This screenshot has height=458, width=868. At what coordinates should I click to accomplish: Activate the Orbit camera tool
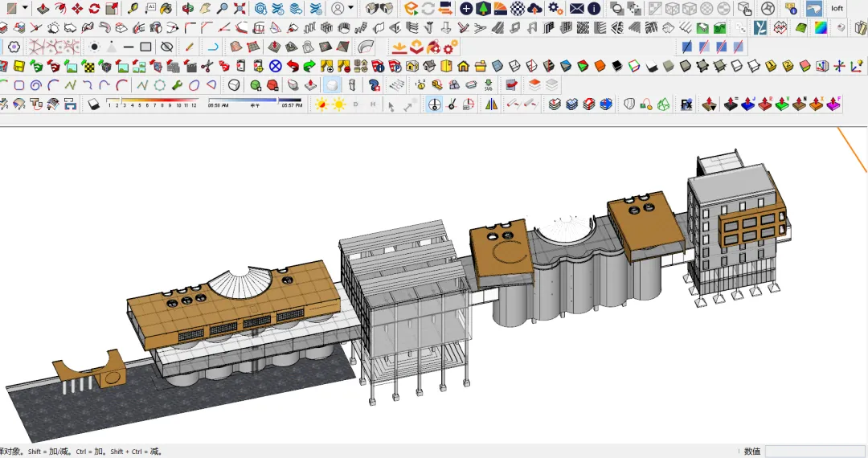187,8
